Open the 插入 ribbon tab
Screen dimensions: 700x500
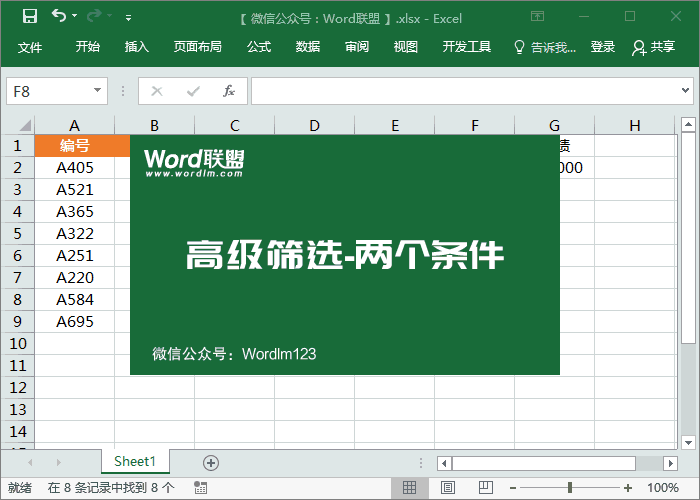click(x=137, y=47)
